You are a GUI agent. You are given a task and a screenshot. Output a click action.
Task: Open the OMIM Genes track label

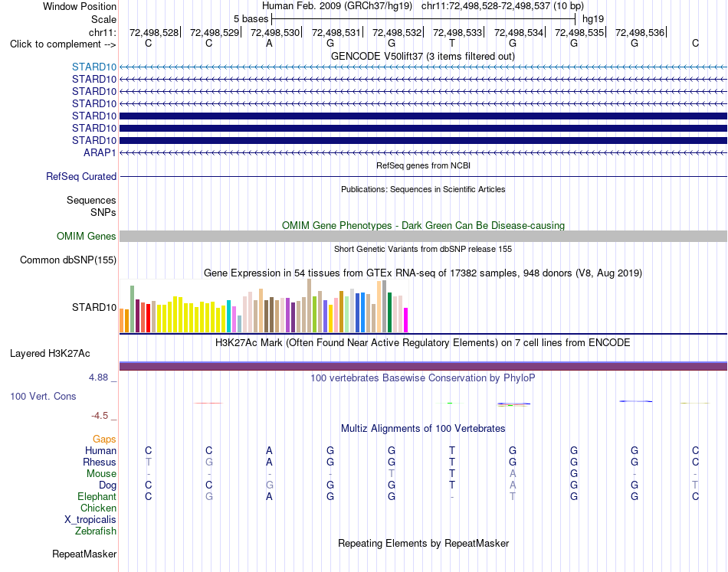pos(86,236)
